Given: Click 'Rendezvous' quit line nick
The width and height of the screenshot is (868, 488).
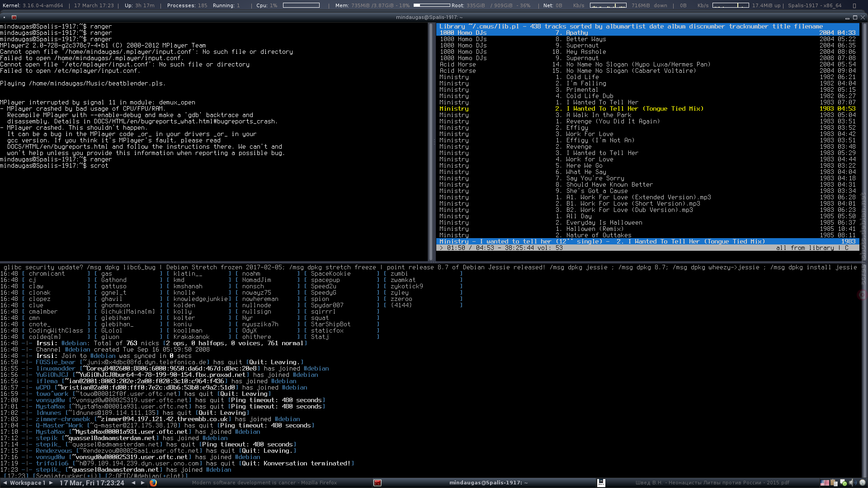Looking at the screenshot, I should pos(54,451).
